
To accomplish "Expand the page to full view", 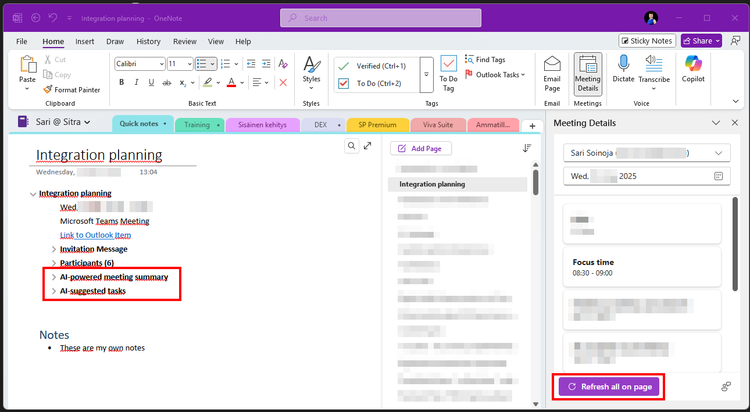I will [x=367, y=146].
